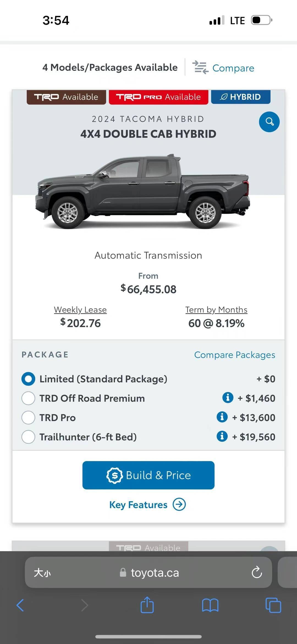Open info icon for TRD Off Road Premium
This screenshot has height=644, width=297.
point(228,398)
